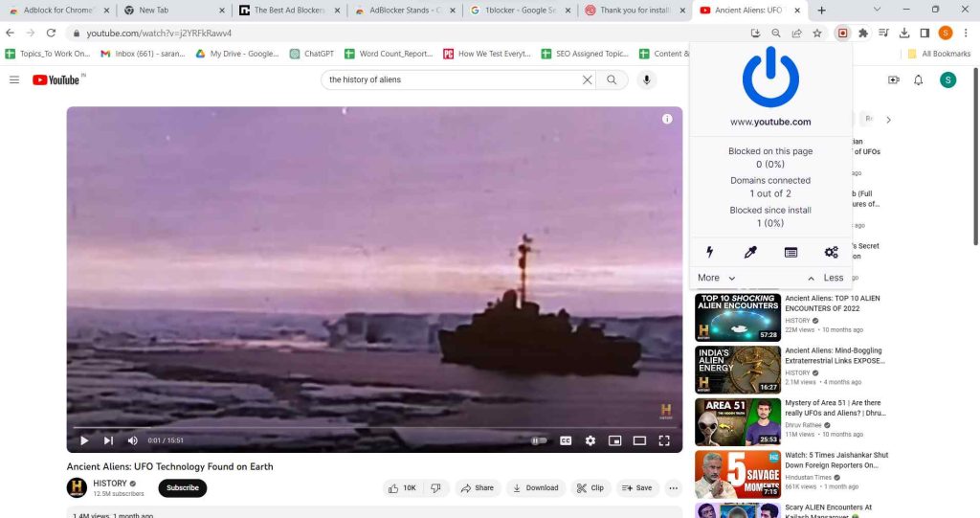Open the HISTORY channel name link

(x=110, y=483)
